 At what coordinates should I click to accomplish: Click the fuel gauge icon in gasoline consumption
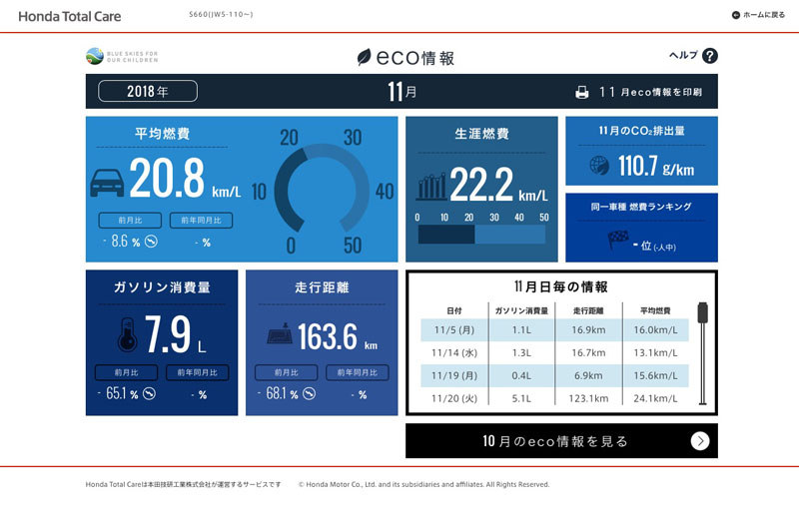click(128, 334)
